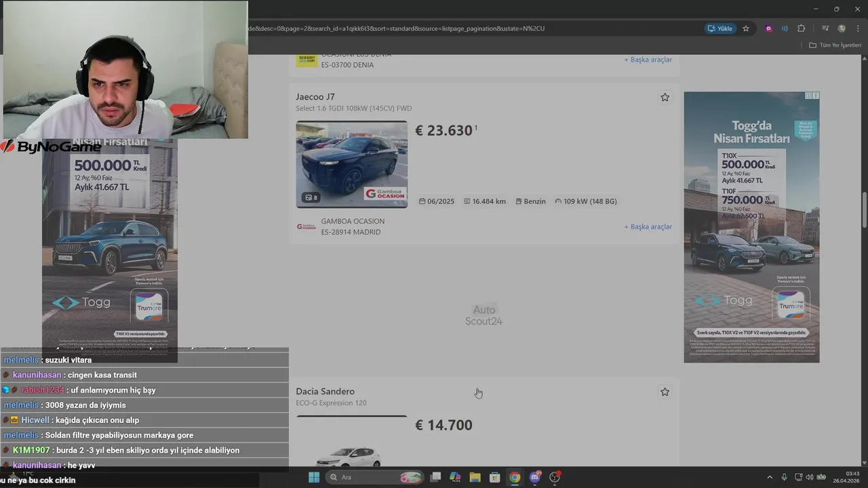Click the Select 1.6 TGDI 108kW subtitle

(x=353, y=108)
